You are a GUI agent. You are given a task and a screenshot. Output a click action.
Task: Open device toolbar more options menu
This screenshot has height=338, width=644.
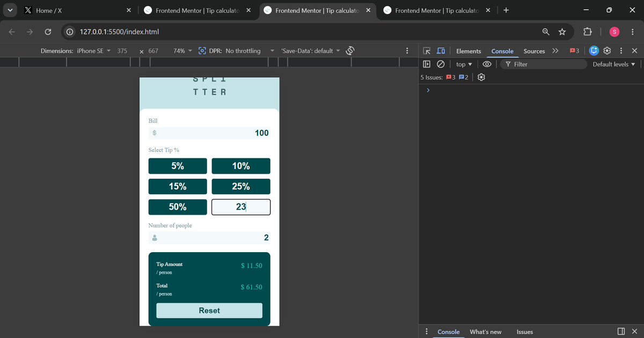(407, 51)
